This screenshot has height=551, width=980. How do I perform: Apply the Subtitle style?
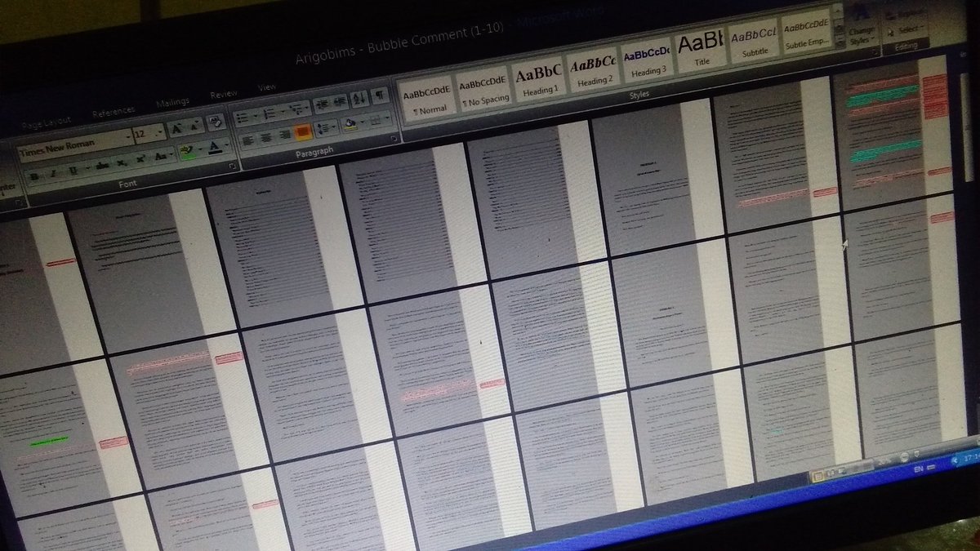click(x=753, y=41)
